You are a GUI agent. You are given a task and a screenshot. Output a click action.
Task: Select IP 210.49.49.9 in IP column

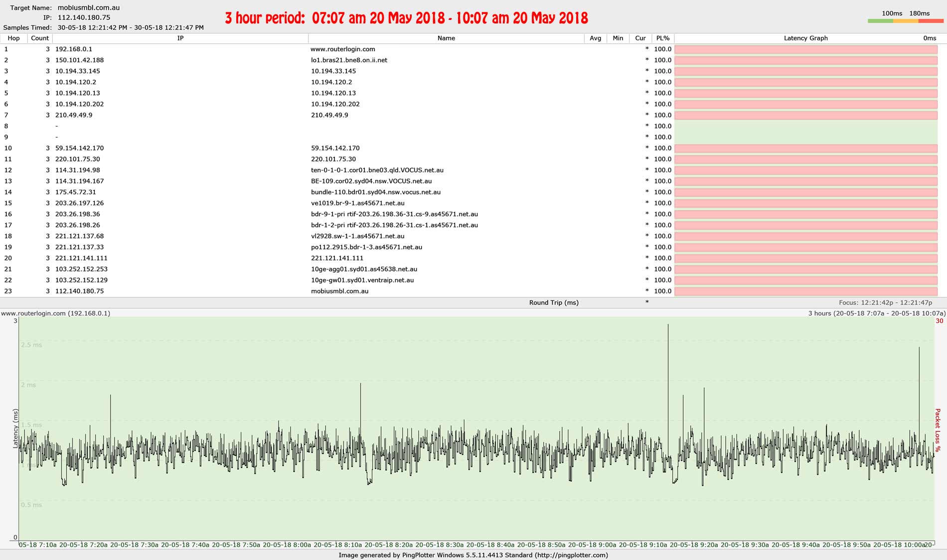(74, 115)
